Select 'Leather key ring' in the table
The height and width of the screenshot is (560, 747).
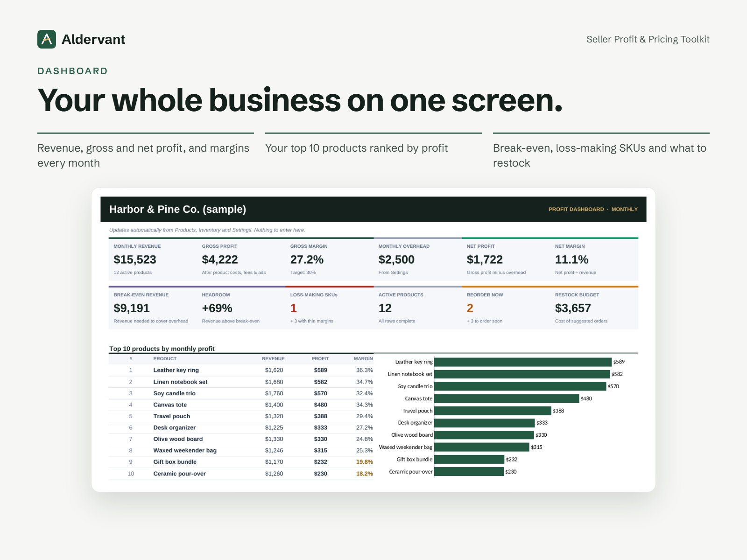[x=176, y=370]
